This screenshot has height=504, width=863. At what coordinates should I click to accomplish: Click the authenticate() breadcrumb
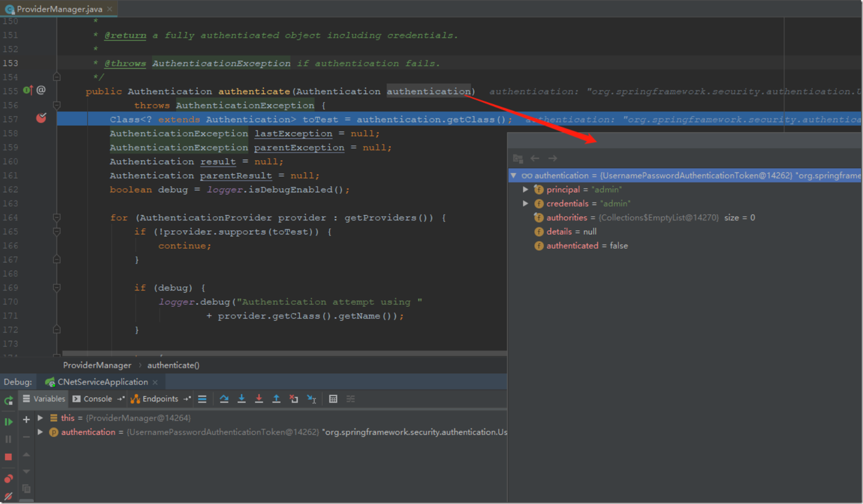click(x=173, y=365)
